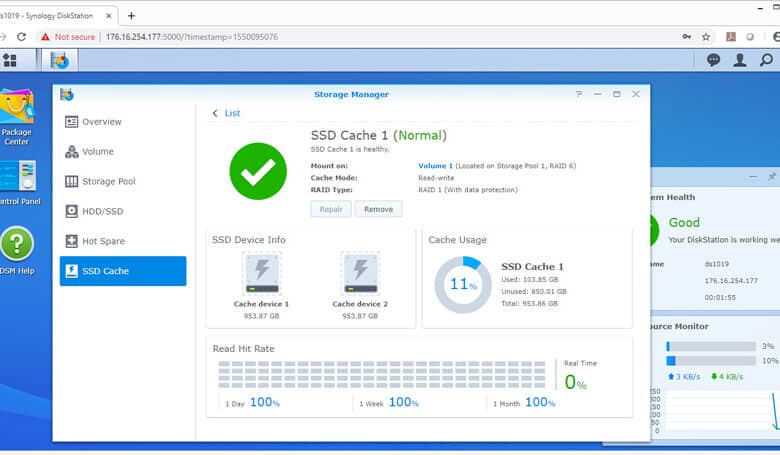This screenshot has width=780, height=455.
Task: Click the Total: 953.86 GB text
Action: (529, 304)
